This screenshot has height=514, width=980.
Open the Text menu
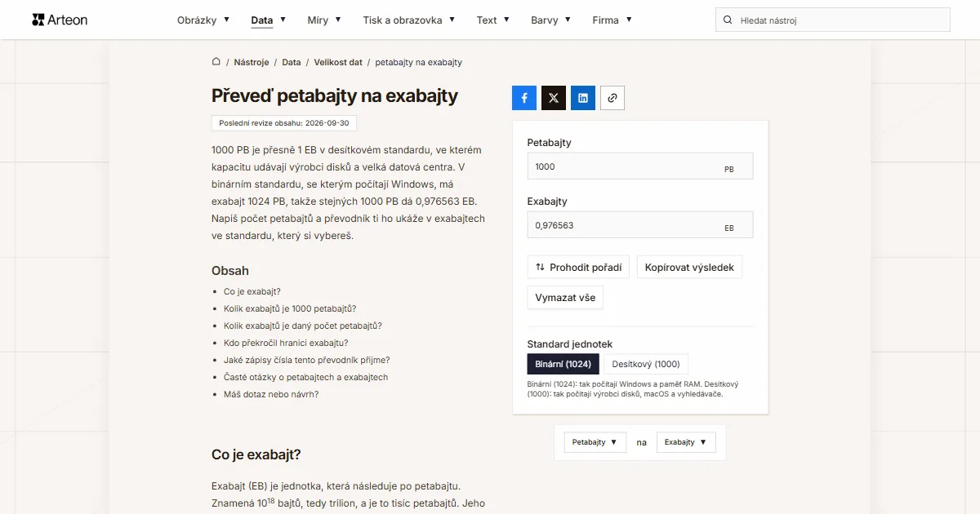point(493,20)
